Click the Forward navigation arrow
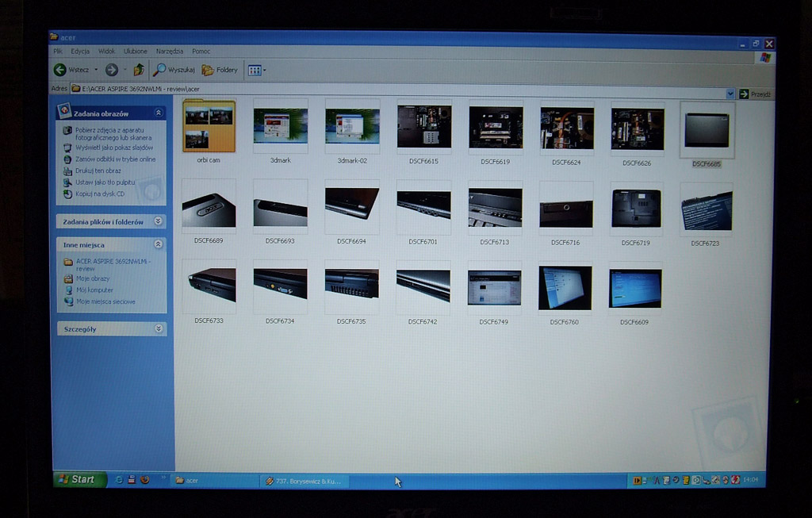812x518 pixels. (111, 70)
